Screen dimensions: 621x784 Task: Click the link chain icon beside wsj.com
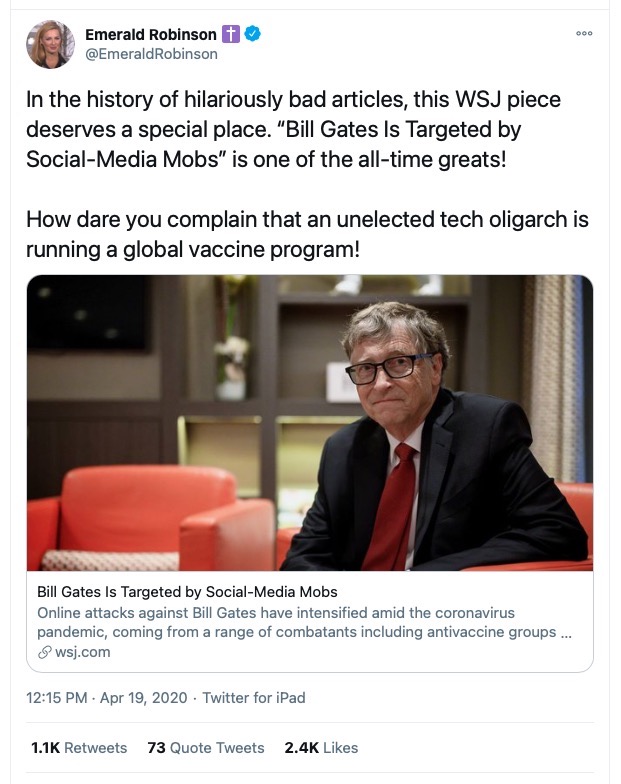click(x=44, y=652)
